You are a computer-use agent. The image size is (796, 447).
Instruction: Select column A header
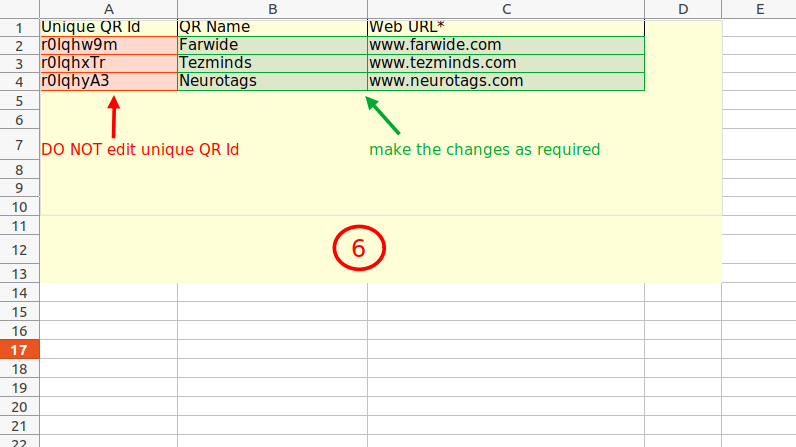[108, 9]
